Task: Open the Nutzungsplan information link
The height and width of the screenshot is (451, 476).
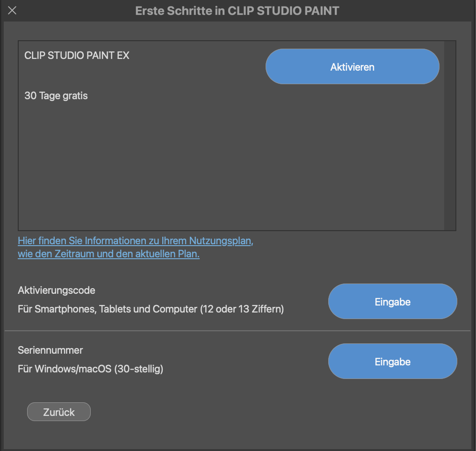Action: click(x=135, y=241)
